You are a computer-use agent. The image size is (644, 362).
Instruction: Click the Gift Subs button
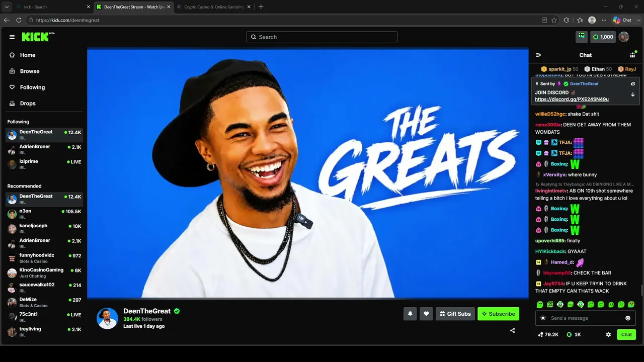pos(455,314)
